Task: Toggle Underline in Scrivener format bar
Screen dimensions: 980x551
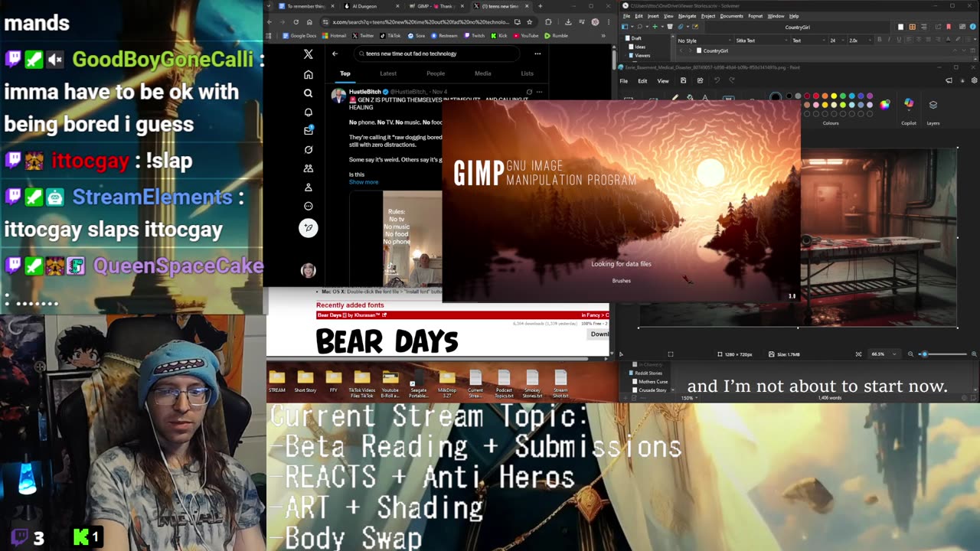Action: tap(898, 40)
